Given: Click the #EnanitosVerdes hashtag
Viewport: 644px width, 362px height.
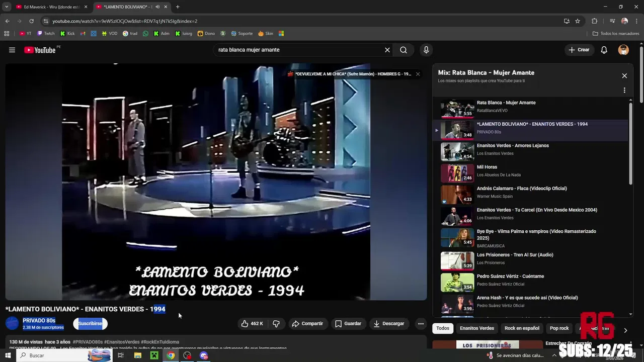Looking at the screenshot, I should (121, 342).
